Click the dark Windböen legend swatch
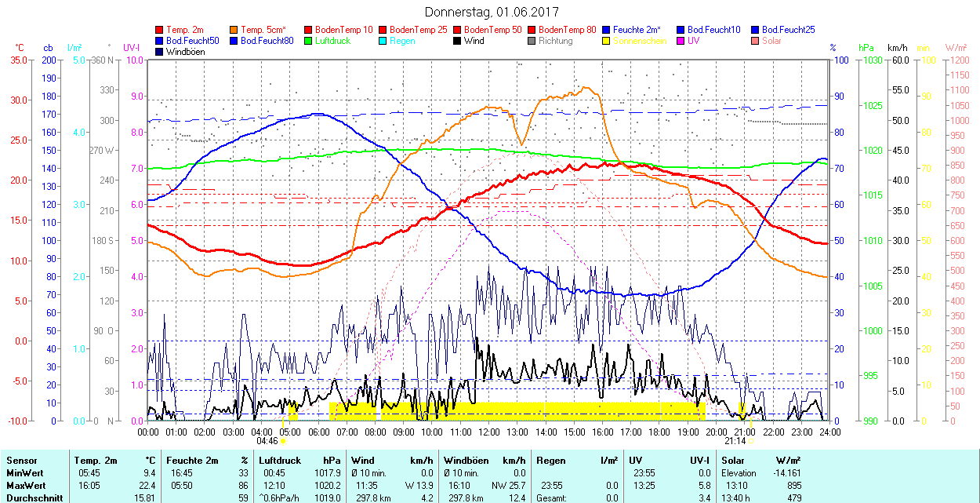 (160, 52)
